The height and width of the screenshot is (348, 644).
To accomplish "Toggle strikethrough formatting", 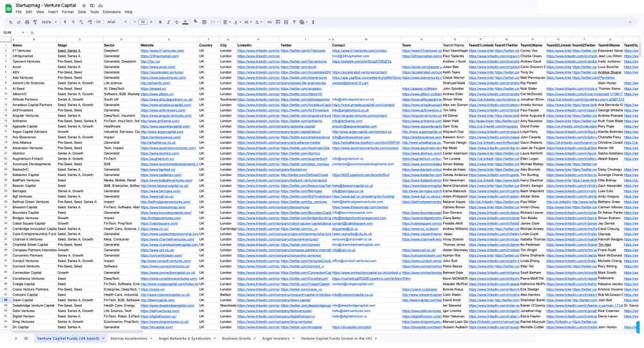I will click(176, 22).
